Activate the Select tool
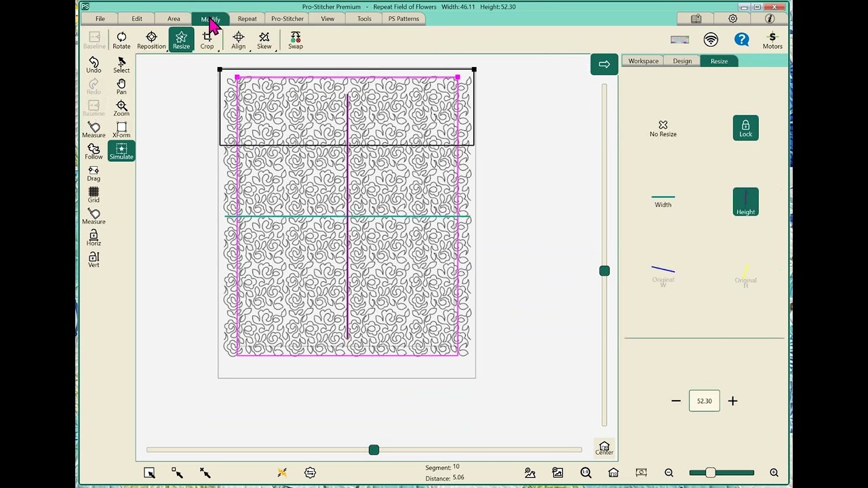Viewport: 868px width, 488px height. (x=121, y=65)
